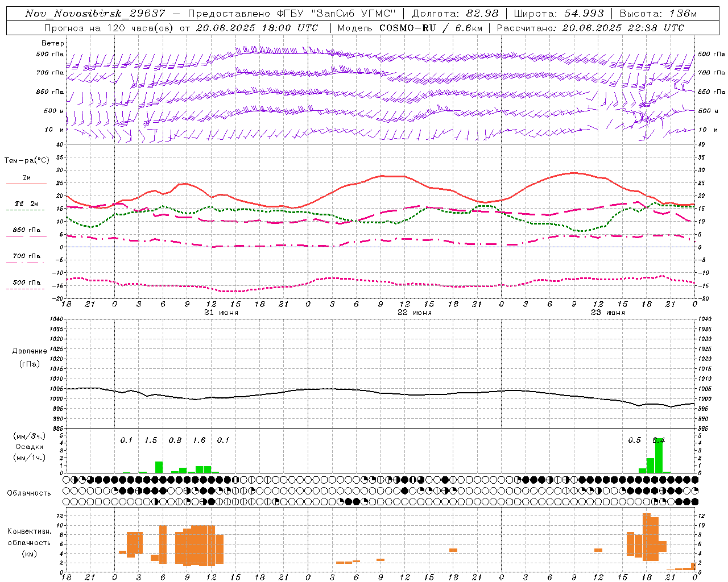Click the tallest green precipitation bar under 6.4
This screenshot has width=728, height=582.
point(659,456)
